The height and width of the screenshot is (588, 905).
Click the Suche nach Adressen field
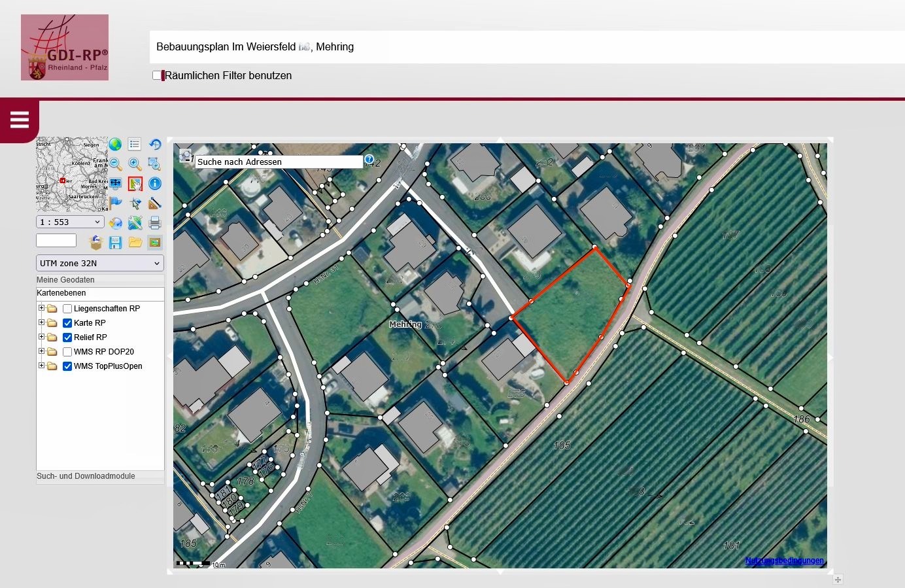click(279, 162)
